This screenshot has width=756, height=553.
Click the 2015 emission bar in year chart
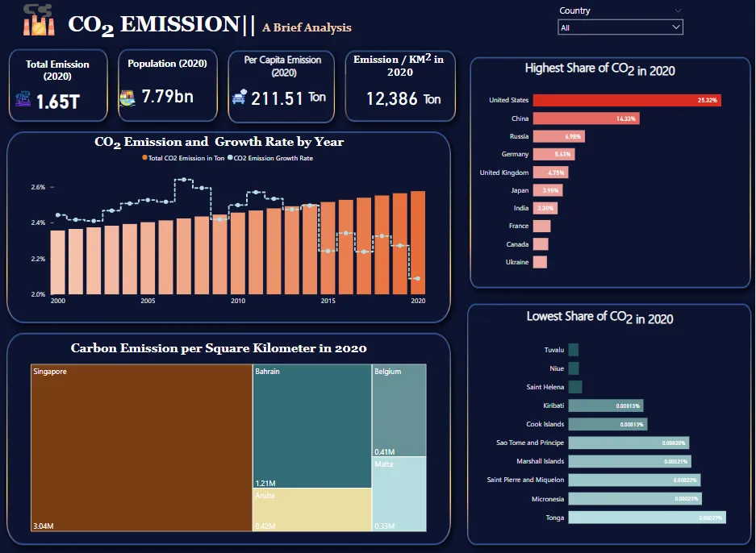[328, 248]
